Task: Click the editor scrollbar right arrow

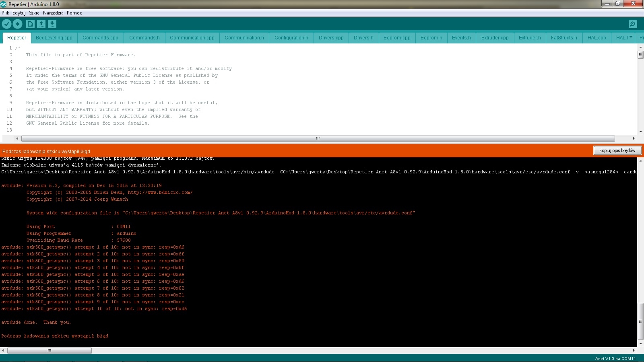Action: pyautogui.click(x=634, y=138)
